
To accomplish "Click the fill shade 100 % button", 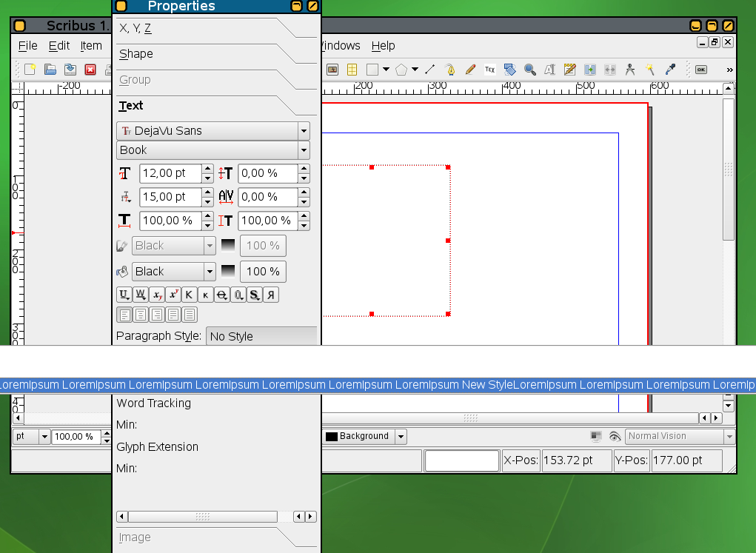I will 263,272.
